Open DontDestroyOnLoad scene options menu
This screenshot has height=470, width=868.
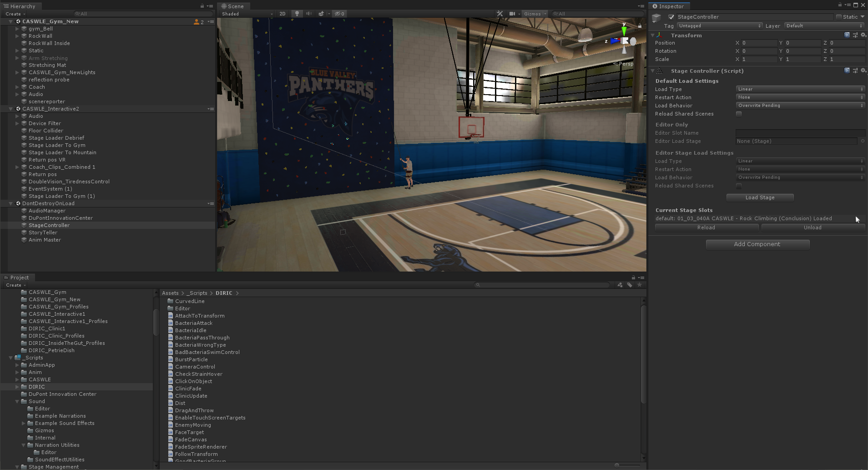[211, 203]
